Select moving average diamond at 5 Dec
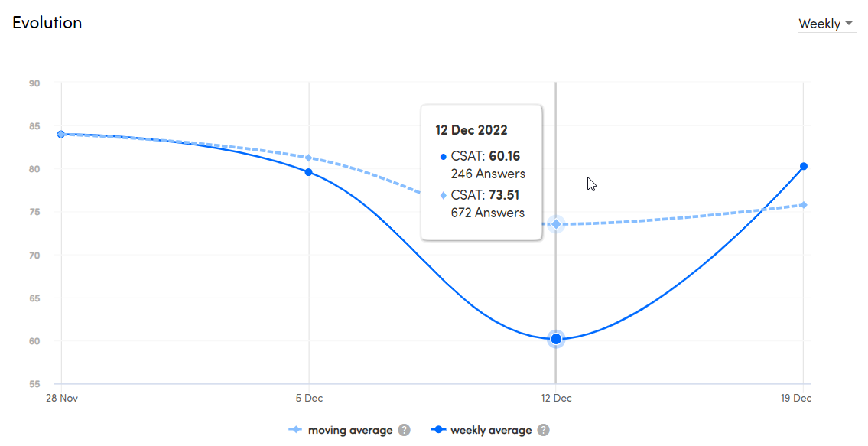 [x=308, y=158]
